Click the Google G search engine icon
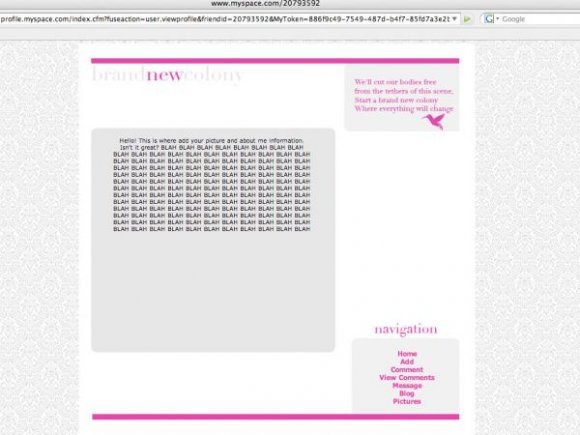The image size is (580, 435). tap(489, 19)
